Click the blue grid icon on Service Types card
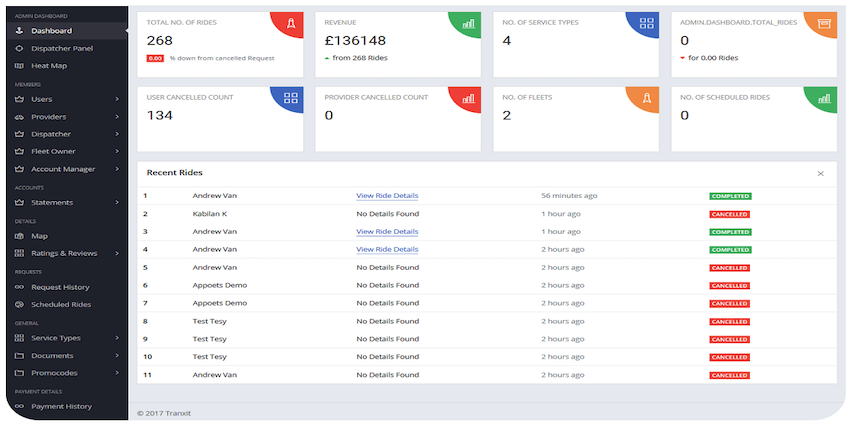The width and height of the screenshot is (850, 425). 647,23
